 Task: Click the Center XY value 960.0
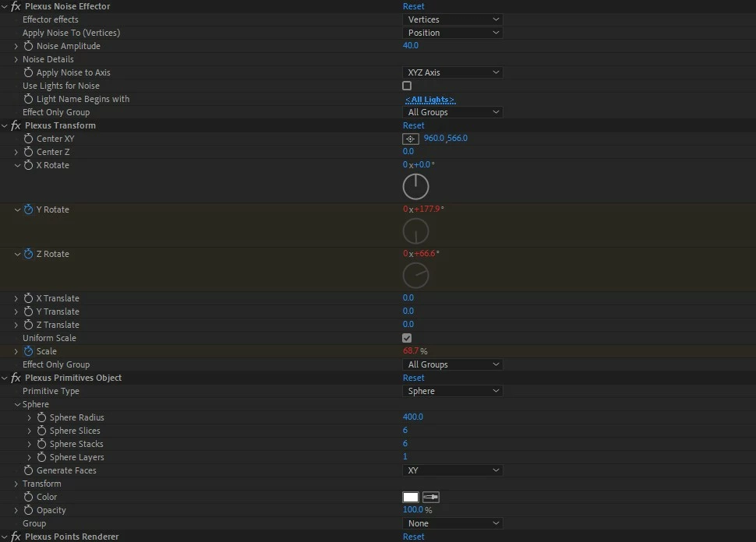(x=434, y=139)
